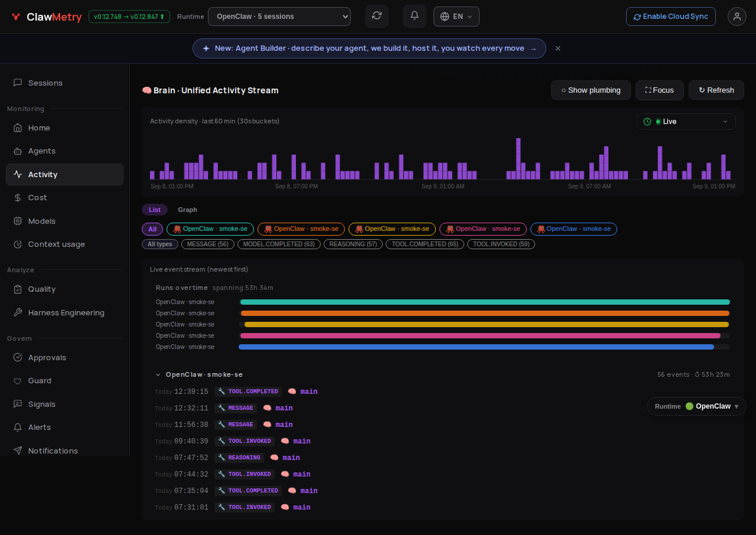Open the Runtime OpenClaw sessions dropdown
The height and width of the screenshot is (535, 756).
[279, 17]
